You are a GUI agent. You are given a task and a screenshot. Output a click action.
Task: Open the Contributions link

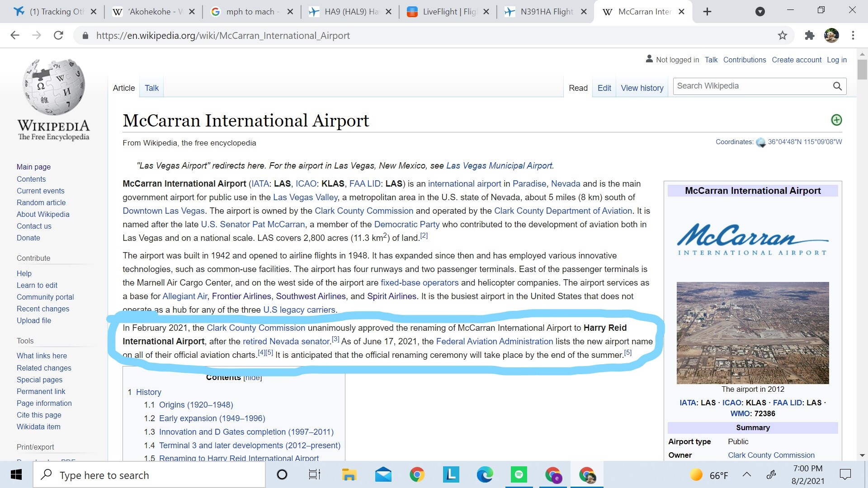tap(745, 60)
